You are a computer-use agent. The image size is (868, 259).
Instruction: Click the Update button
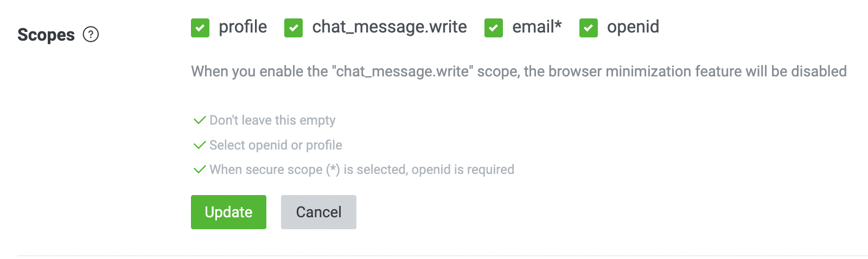click(x=228, y=212)
